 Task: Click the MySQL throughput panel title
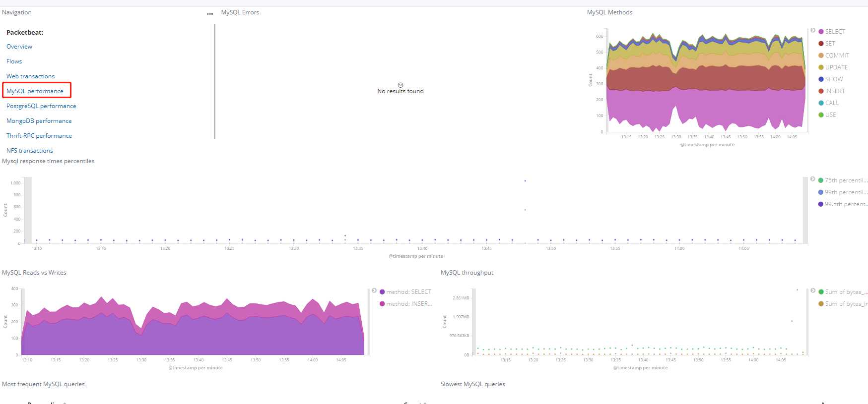(467, 273)
